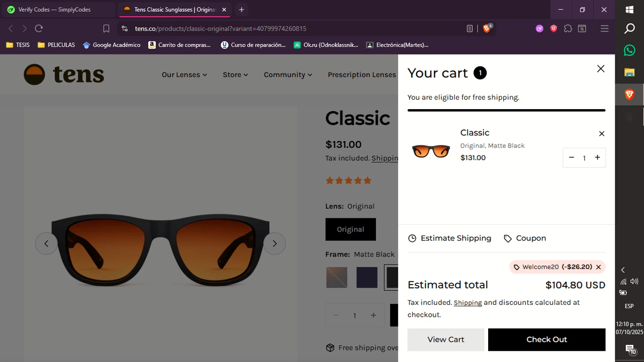Viewport: 644px width, 362px height.
Task: Click the Brave icon in the taskbar
Action: click(629, 94)
